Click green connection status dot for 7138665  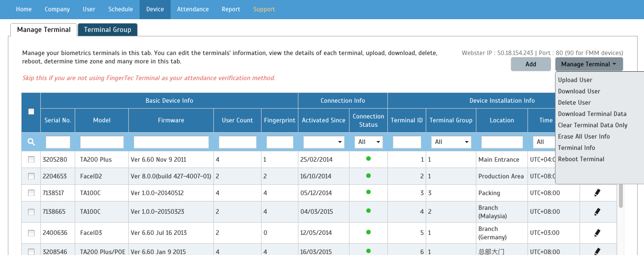pos(368,211)
